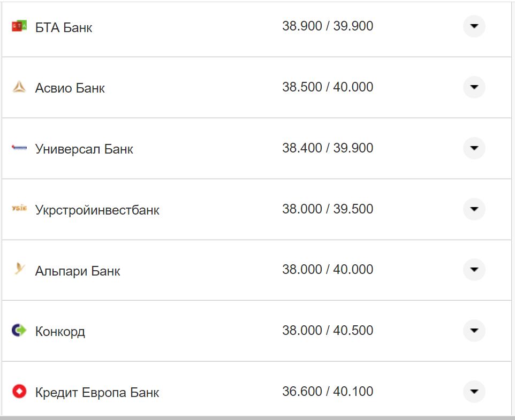Click the БТА Банк logo icon
The width and height of the screenshot is (515, 420).
(x=19, y=26)
